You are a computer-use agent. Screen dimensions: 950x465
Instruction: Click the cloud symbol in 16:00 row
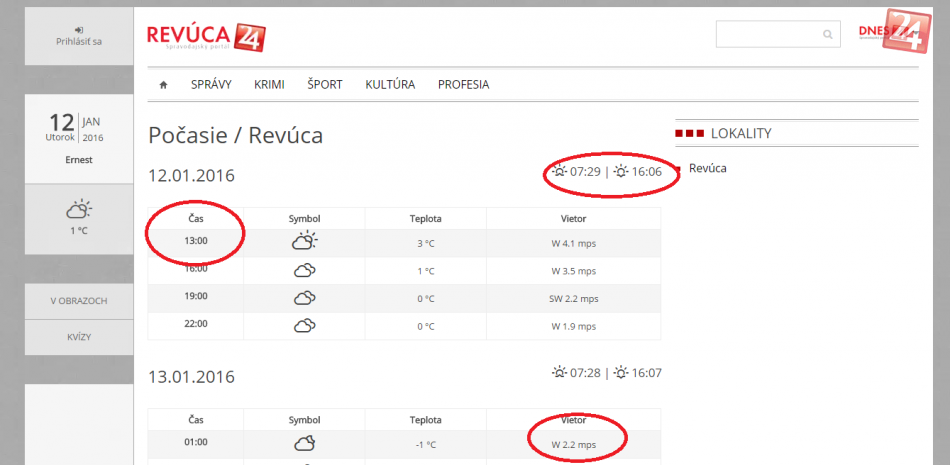304,270
